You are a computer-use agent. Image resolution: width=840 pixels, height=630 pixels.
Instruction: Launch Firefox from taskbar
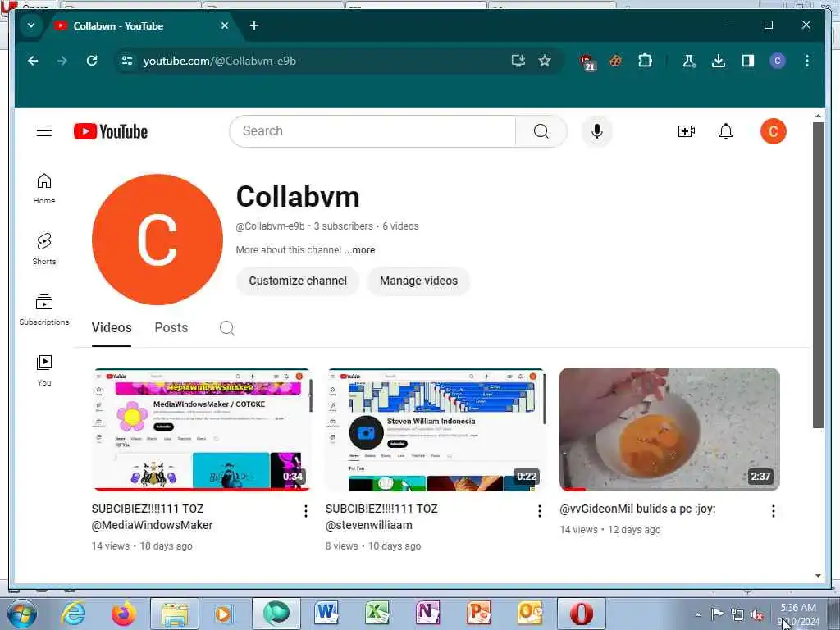pos(123,614)
